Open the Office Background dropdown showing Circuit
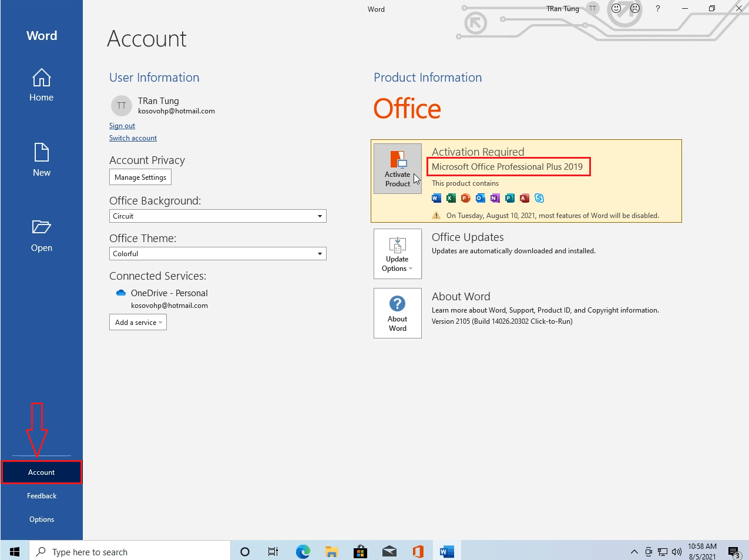The height and width of the screenshot is (560, 749). (218, 216)
